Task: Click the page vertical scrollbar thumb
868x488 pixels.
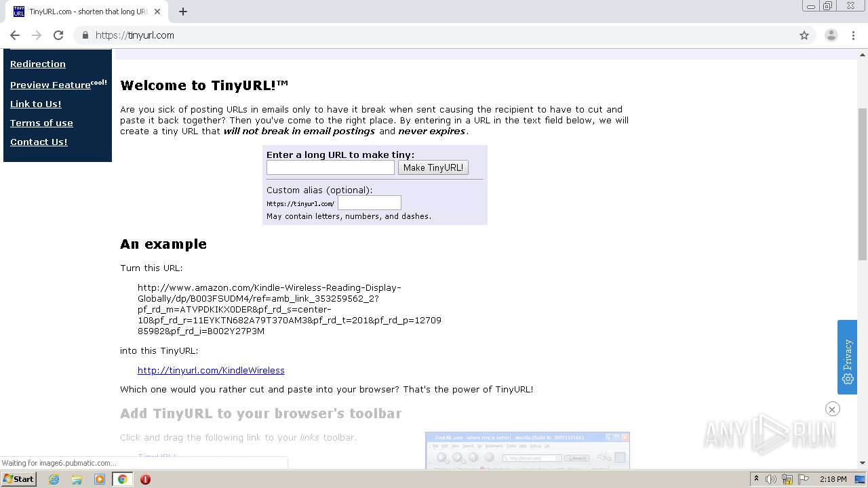Action: (x=863, y=184)
